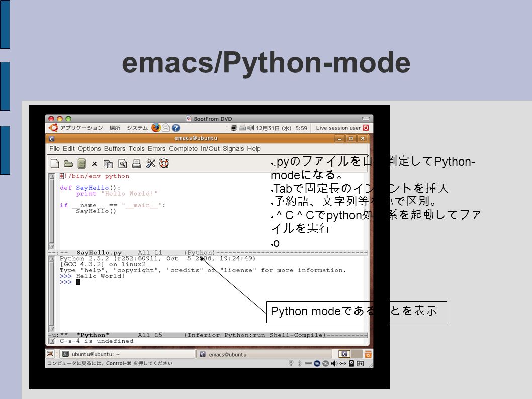Click the *Python* mode line buffer name
Screen dimensions: 532x399
[93, 335]
